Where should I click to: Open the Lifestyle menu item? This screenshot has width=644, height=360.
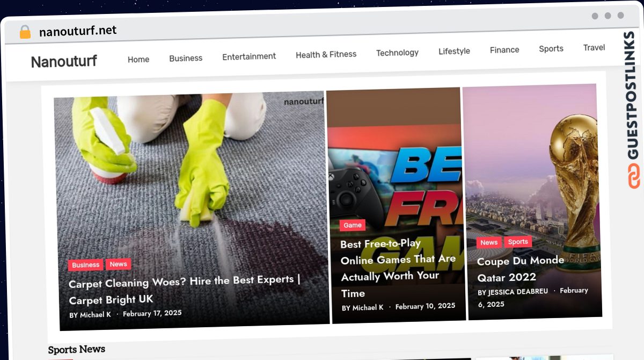pyautogui.click(x=454, y=51)
